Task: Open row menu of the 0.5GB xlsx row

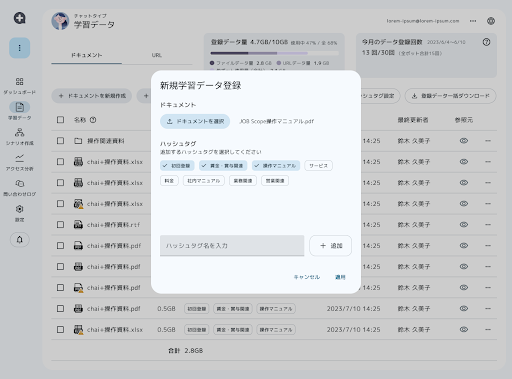Action: click(488, 330)
